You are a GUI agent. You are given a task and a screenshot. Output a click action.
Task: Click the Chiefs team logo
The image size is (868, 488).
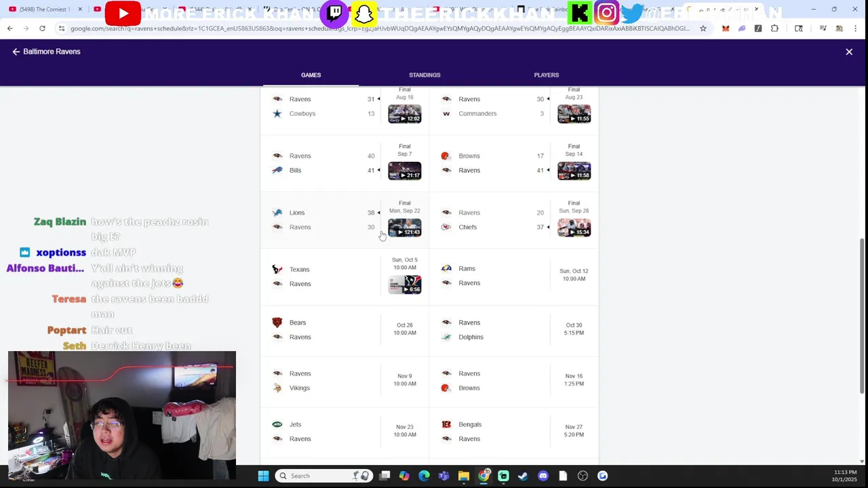click(446, 227)
